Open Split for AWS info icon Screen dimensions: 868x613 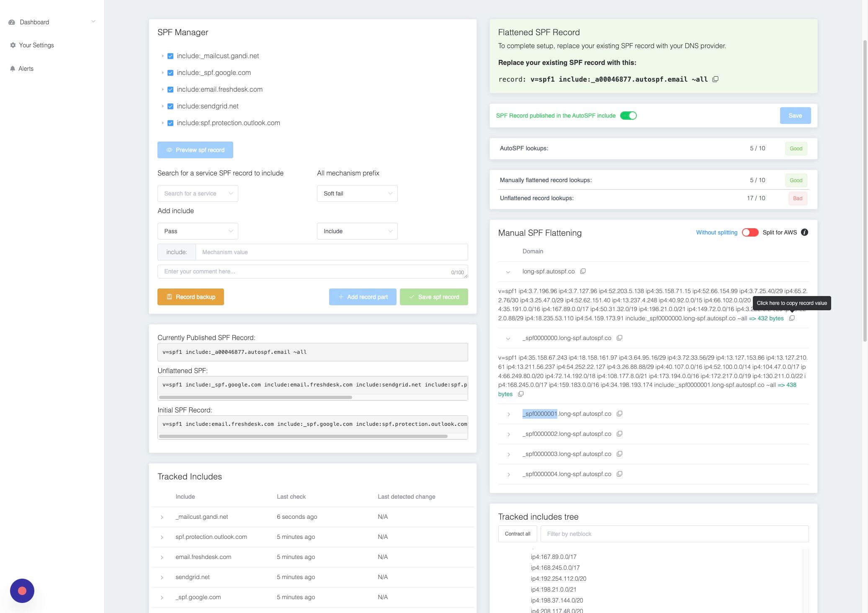804,232
